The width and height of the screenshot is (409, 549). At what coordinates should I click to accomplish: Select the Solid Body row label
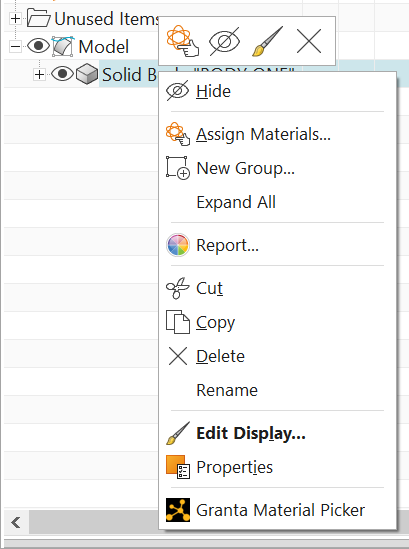pos(130,75)
